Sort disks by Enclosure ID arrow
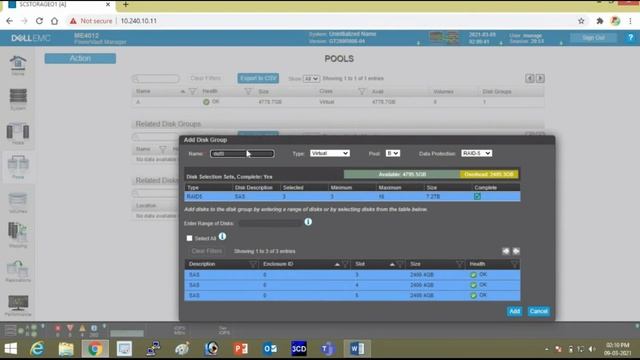 pyautogui.click(x=337, y=264)
